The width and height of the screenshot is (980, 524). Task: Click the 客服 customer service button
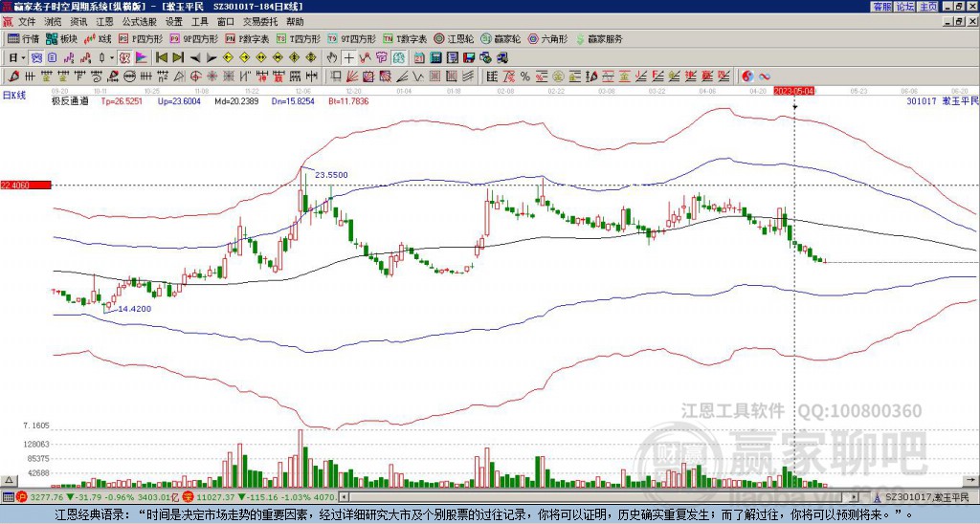(x=881, y=7)
